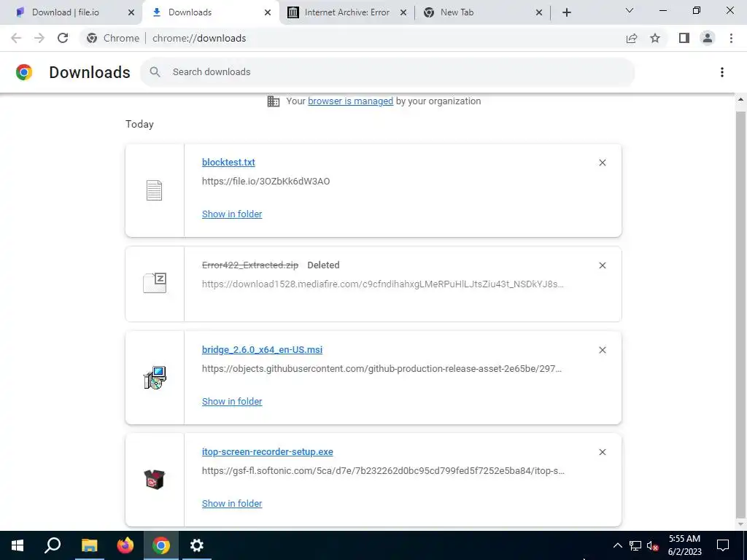Click the browser is managed link

tap(350, 101)
